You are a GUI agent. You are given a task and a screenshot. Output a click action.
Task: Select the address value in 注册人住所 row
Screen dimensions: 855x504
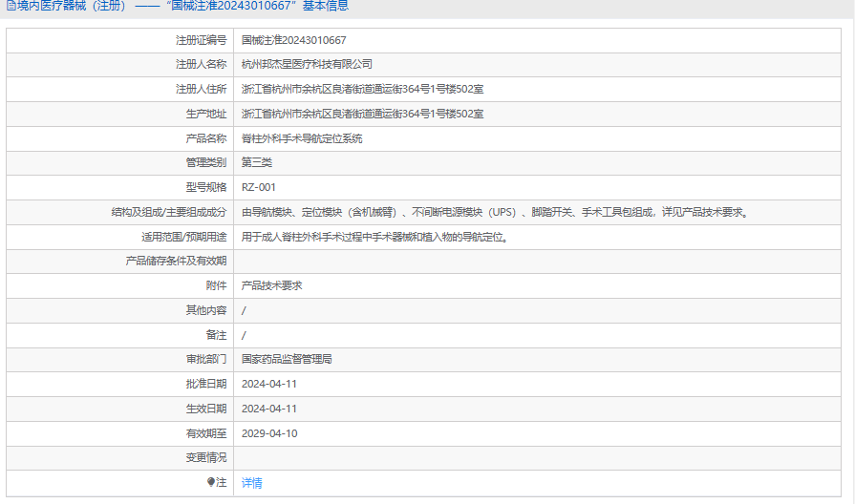pyautogui.click(x=363, y=90)
